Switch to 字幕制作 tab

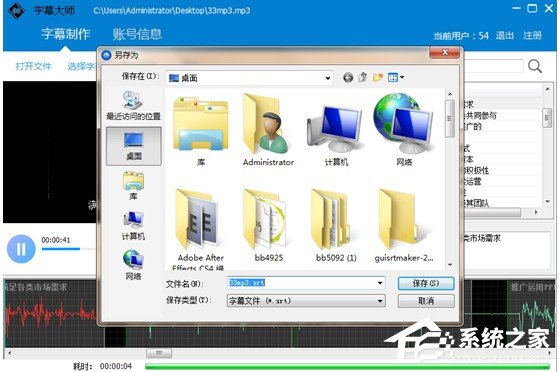66,34
